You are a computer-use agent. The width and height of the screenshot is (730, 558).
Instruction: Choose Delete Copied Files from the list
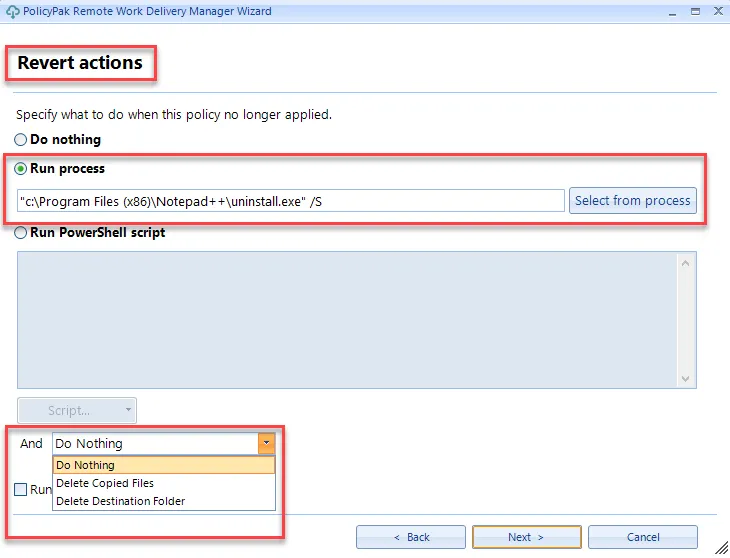[164, 483]
